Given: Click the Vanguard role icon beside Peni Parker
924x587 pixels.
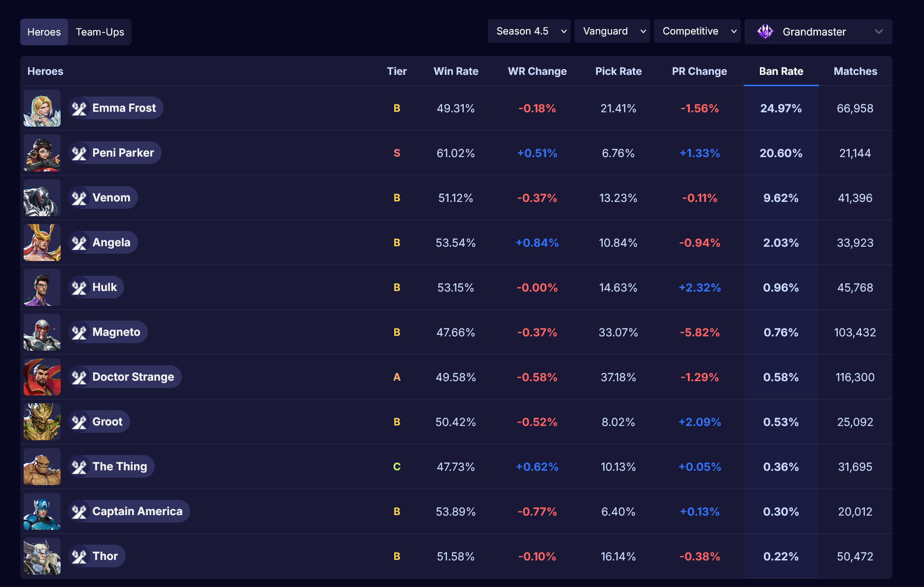Looking at the screenshot, I should coord(79,153).
